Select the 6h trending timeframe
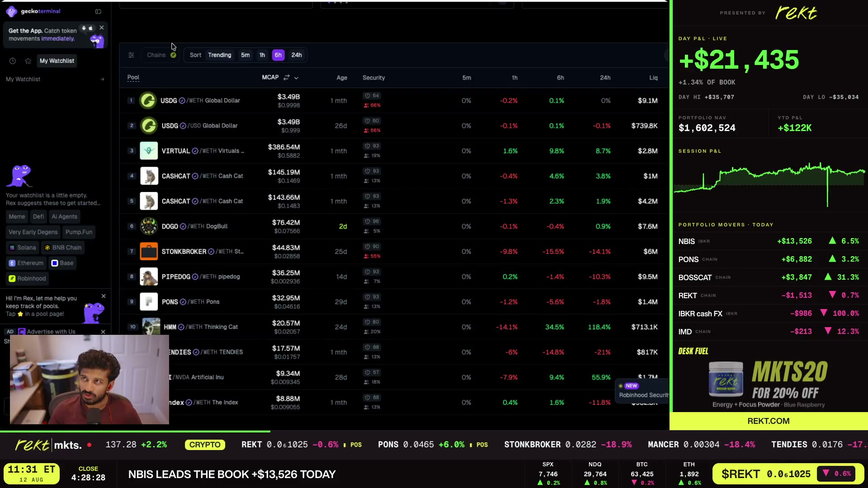This screenshot has width=868, height=488. tap(278, 55)
